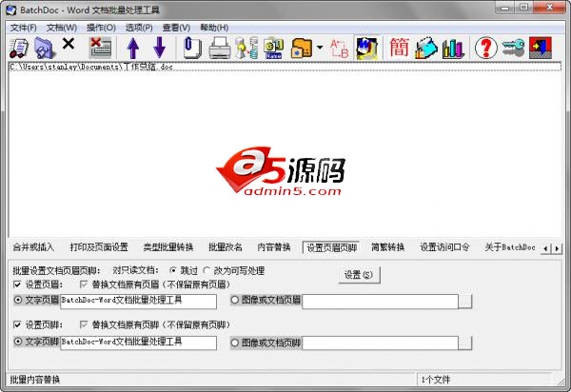Open the 操作(O) menu
This screenshot has height=392, width=571.
pyautogui.click(x=101, y=28)
